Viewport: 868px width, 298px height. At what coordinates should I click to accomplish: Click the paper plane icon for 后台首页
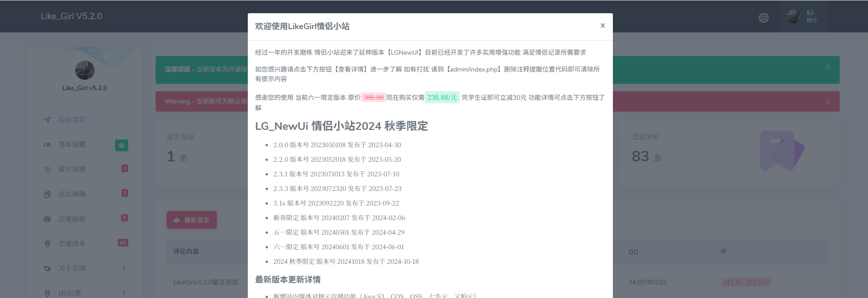click(x=47, y=120)
